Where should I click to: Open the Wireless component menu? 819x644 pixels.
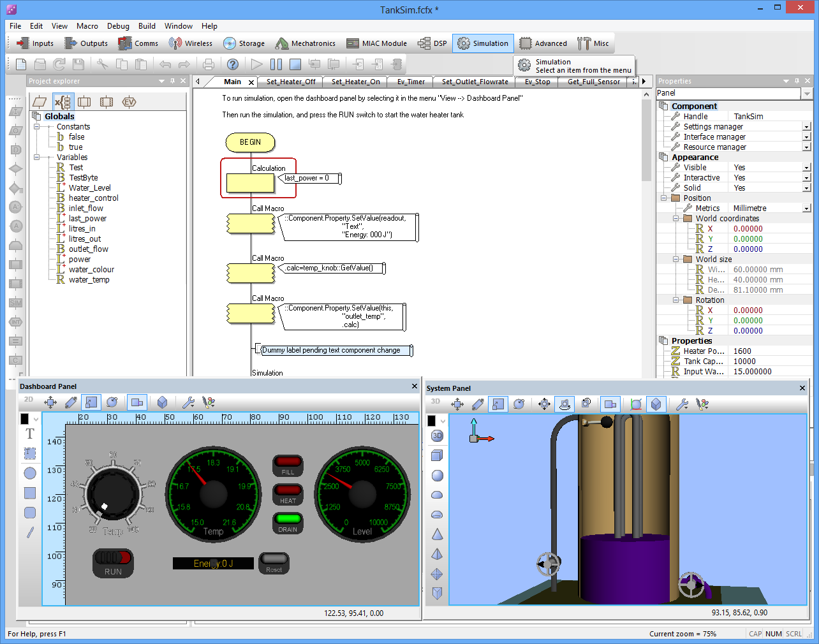191,43
